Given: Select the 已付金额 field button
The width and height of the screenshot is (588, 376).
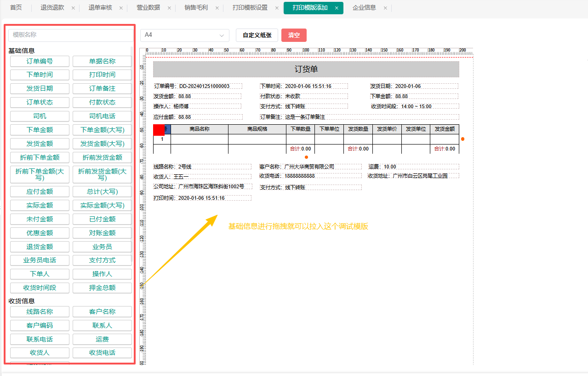Looking at the screenshot, I should click(102, 219).
